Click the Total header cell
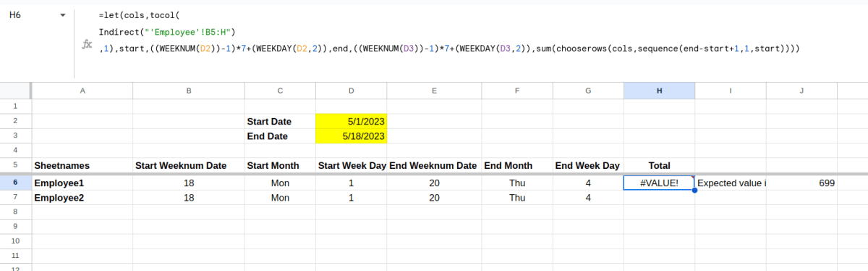This screenshot has width=868, height=271. point(659,165)
